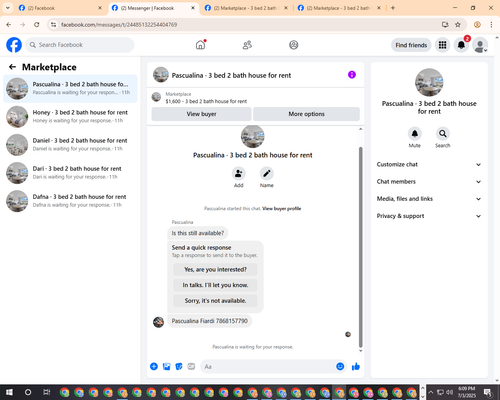Open more actions plus icon in composer
Viewport: 500px width, 400px height.
(154, 366)
